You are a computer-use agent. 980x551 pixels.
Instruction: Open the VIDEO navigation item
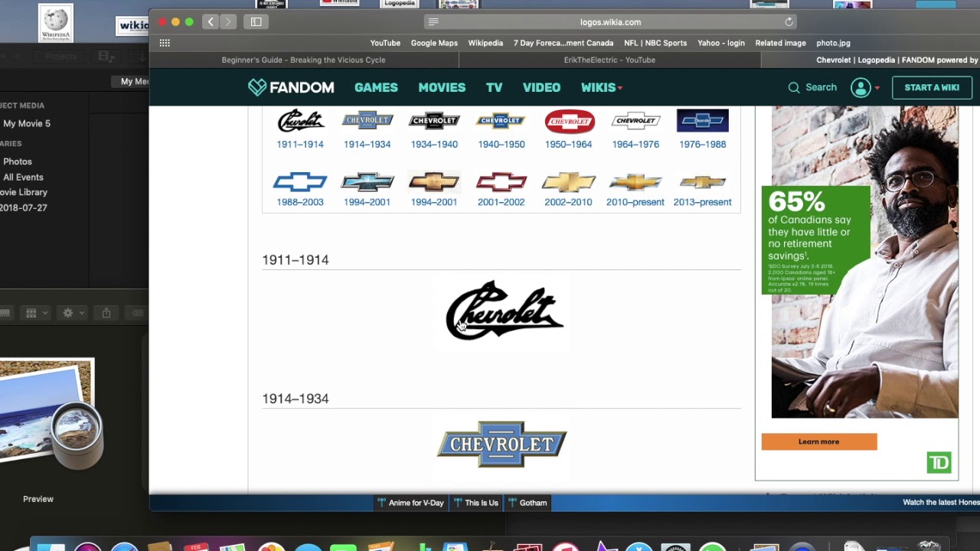(541, 87)
